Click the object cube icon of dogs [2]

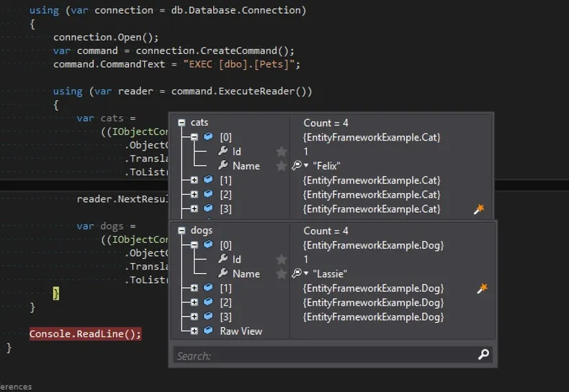(208, 302)
